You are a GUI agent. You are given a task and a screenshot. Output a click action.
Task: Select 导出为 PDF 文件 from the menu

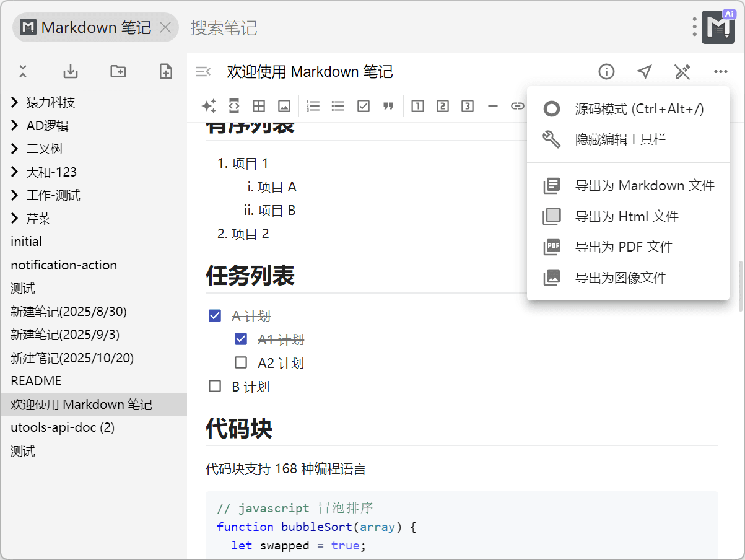pyautogui.click(x=624, y=247)
